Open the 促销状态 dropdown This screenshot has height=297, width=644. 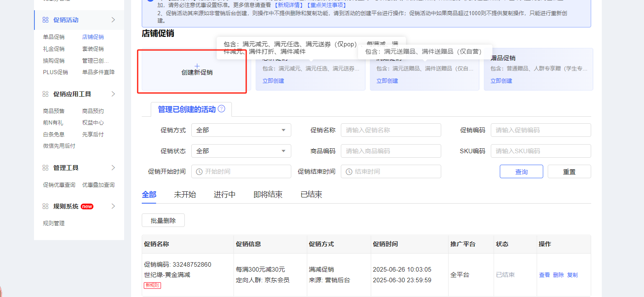241,151
